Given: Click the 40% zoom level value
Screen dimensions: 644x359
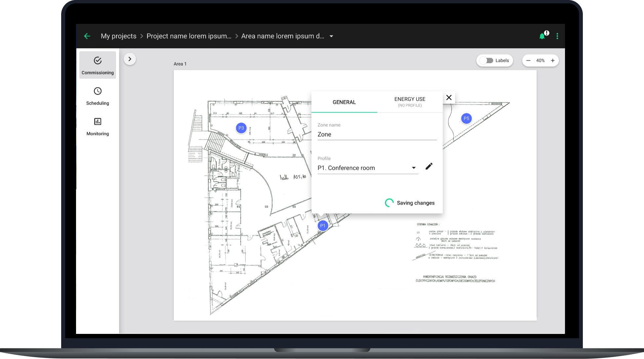Looking at the screenshot, I should tap(541, 60).
